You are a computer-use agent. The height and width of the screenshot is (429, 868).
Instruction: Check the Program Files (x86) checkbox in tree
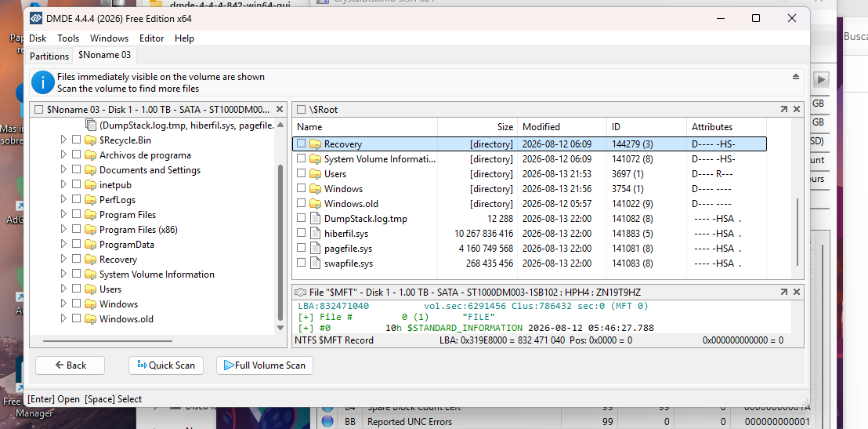77,230
